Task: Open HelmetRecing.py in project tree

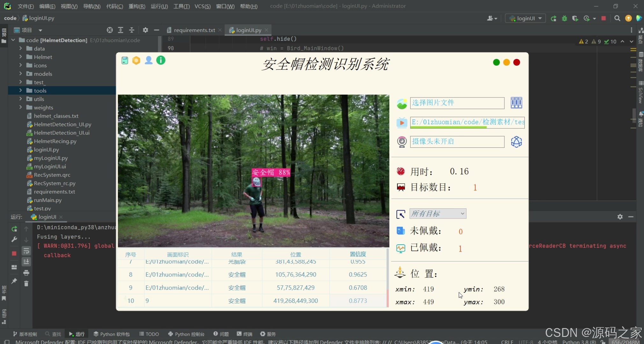Action: point(55,141)
